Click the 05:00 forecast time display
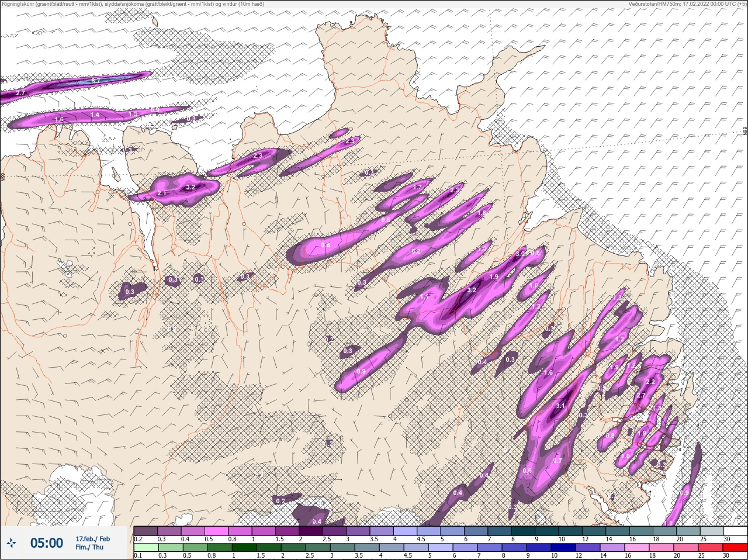Viewport: 748px width, 560px height. click(47, 543)
